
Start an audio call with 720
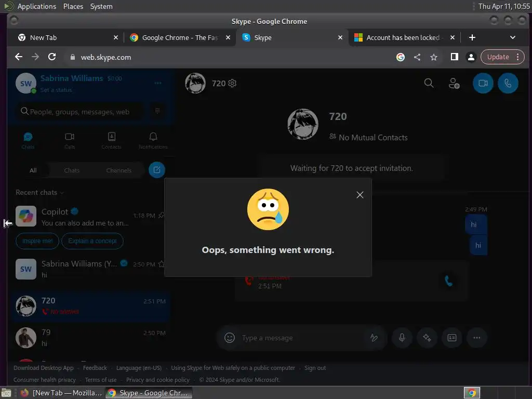(x=508, y=83)
